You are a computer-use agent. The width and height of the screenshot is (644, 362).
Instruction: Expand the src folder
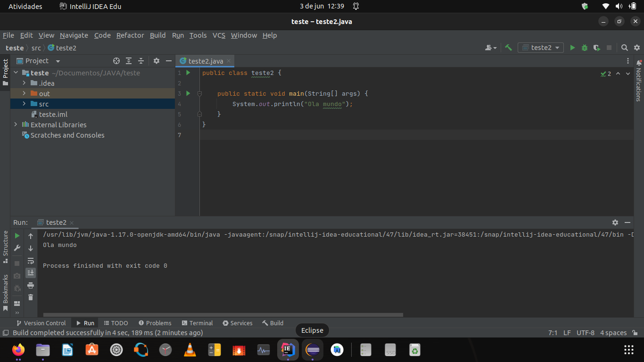tap(24, 104)
